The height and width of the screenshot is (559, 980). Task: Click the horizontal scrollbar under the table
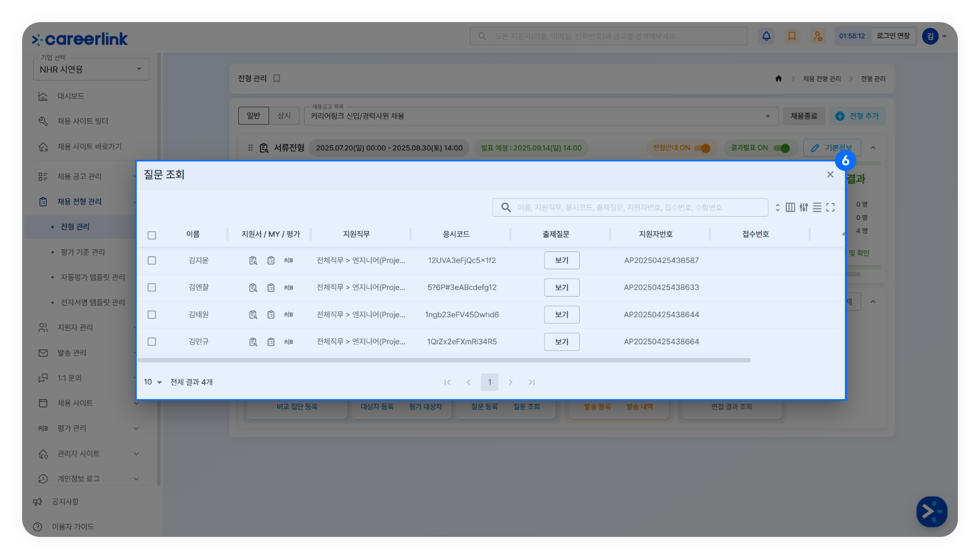tap(444, 360)
